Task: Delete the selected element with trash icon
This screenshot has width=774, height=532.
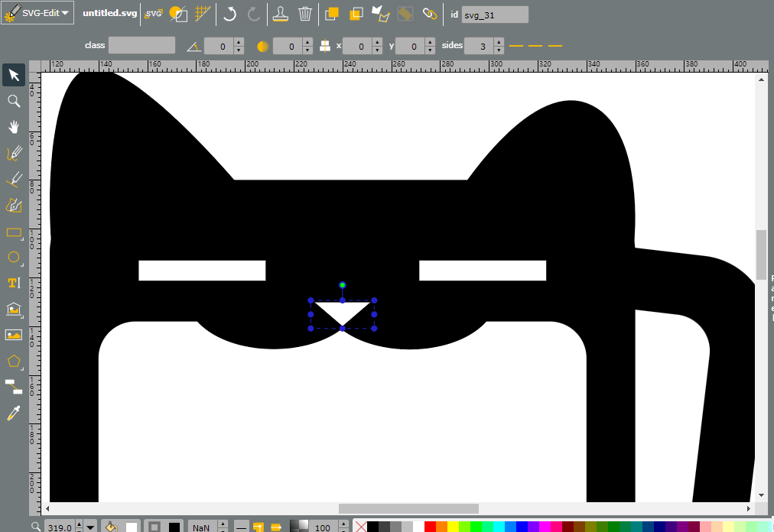Action: coord(305,14)
